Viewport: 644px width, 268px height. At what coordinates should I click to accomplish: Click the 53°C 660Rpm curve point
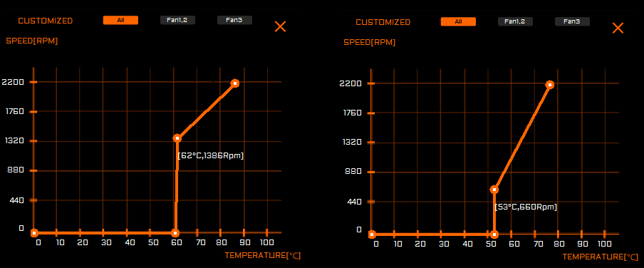point(494,190)
